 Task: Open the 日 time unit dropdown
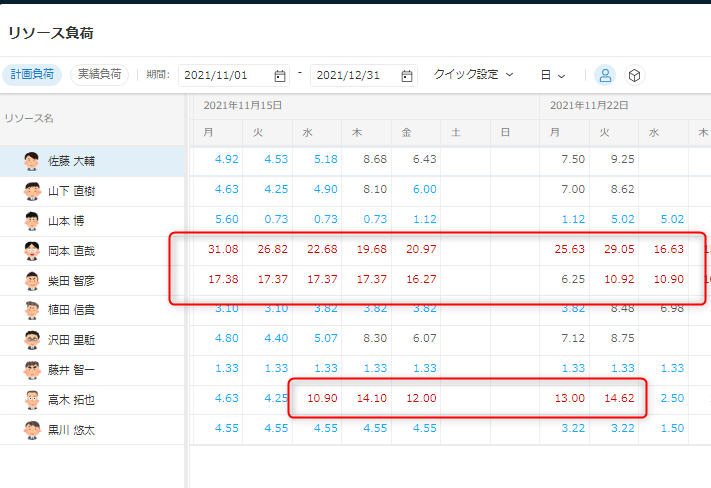(x=553, y=75)
